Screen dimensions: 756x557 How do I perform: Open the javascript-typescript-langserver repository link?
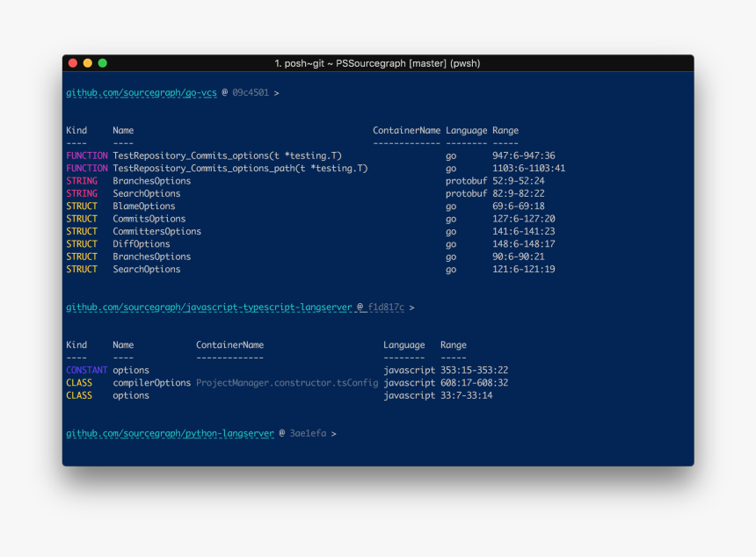(x=209, y=307)
